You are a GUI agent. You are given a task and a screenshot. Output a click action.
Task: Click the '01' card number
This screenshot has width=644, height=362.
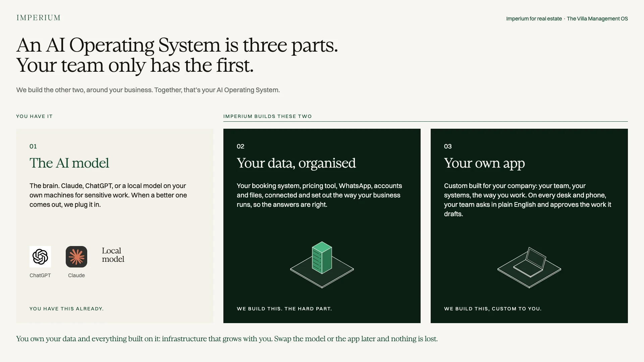(33, 146)
